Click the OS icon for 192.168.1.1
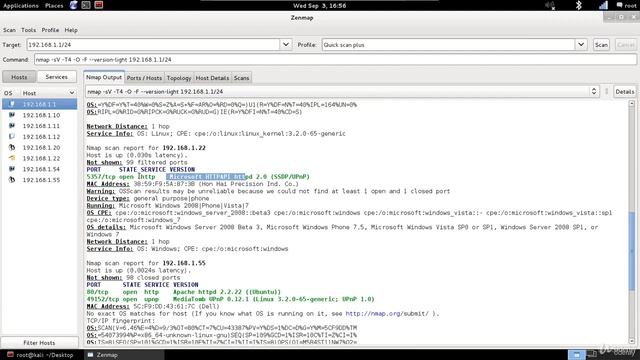This screenshot has width=640, height=360. click(x=12, y=104)
